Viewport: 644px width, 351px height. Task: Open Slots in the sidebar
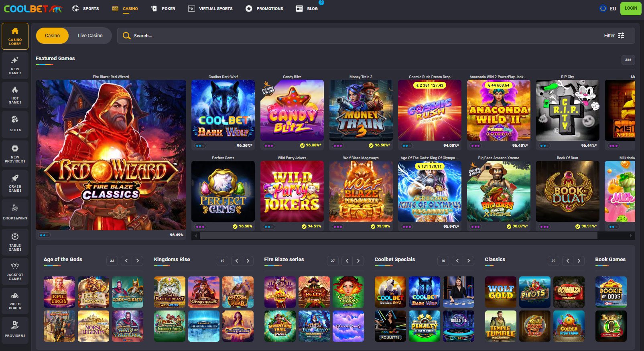pos(15,124)
